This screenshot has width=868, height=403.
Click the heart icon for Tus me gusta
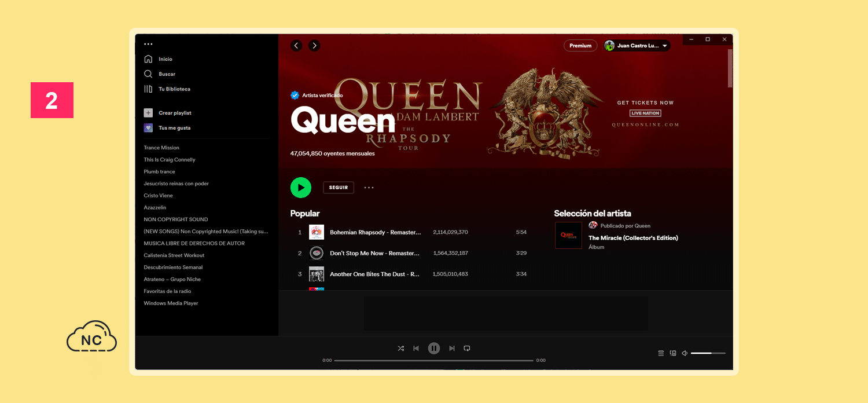click(x=148, y=128)
